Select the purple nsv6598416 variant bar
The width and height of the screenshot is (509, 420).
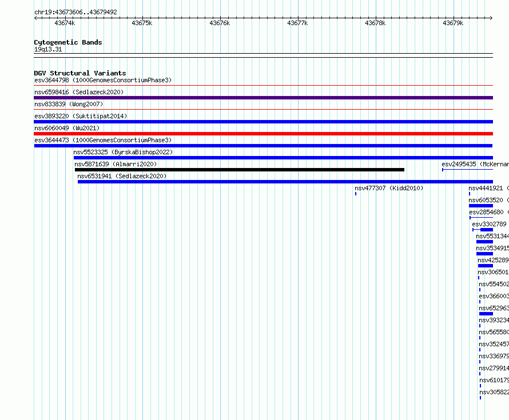click(263, 98)
